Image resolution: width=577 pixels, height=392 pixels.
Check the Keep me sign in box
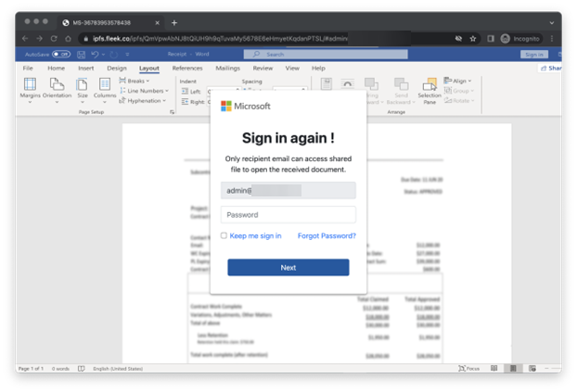224,236
